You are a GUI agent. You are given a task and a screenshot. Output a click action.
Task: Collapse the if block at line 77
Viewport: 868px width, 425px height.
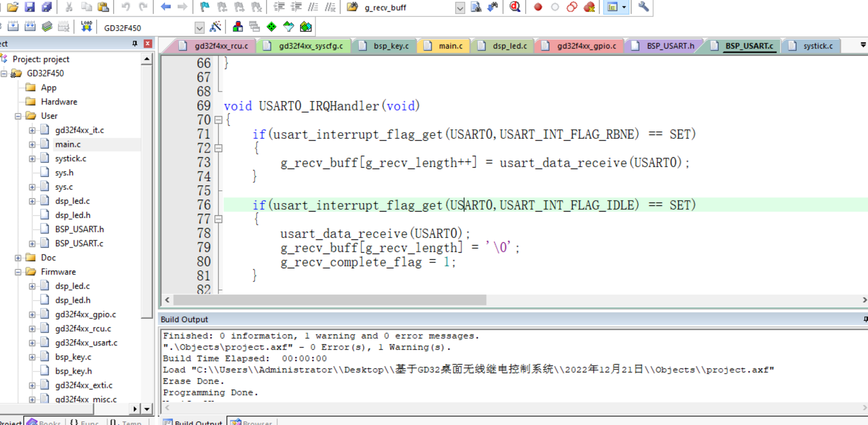(x=219, y=219)
